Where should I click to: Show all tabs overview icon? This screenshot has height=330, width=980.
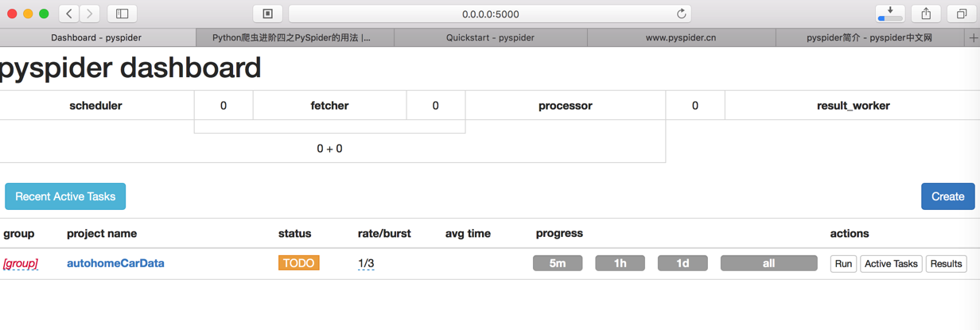pos(961,14)
